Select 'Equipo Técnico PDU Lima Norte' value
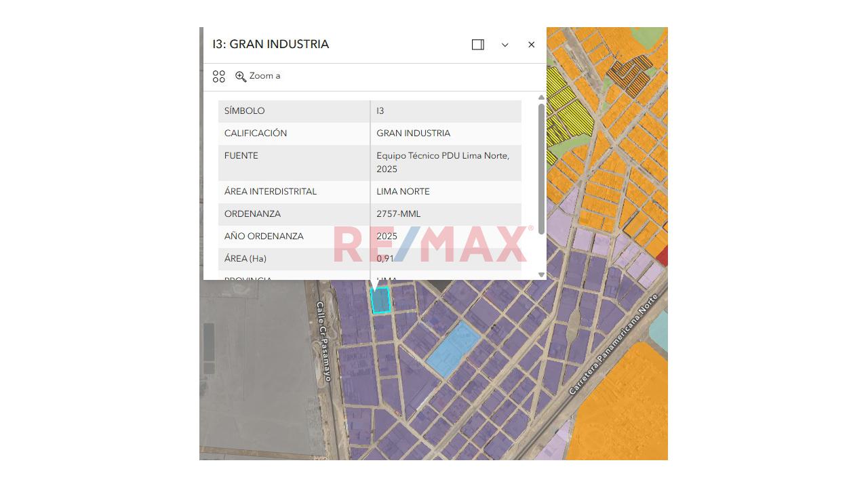Screen dimensions: 868x488 pos(443,163)
